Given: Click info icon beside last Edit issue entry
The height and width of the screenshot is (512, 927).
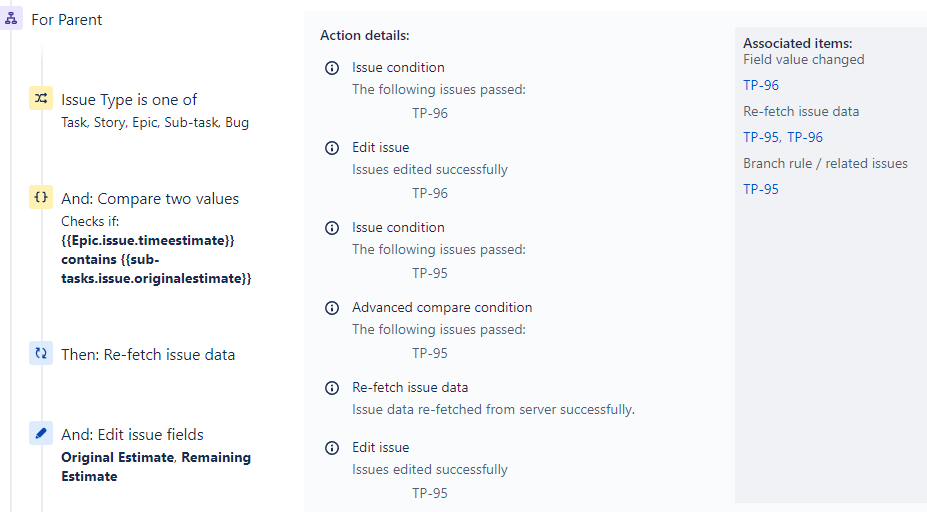Looking at the screenshot, I should (x=332, y=448).
